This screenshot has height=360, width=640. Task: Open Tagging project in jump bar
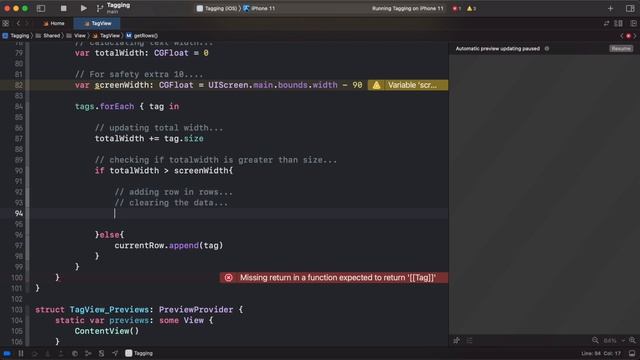16,36
